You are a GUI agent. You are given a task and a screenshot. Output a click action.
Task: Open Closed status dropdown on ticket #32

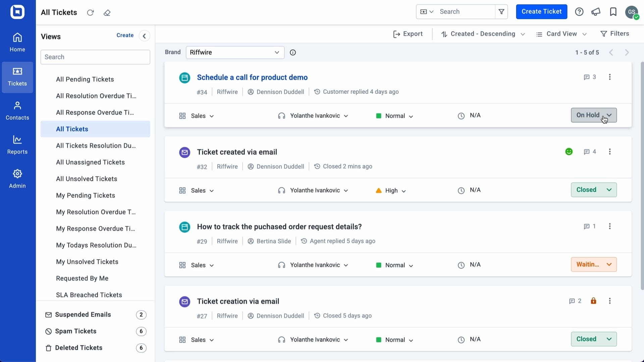[x=594, y=190]
